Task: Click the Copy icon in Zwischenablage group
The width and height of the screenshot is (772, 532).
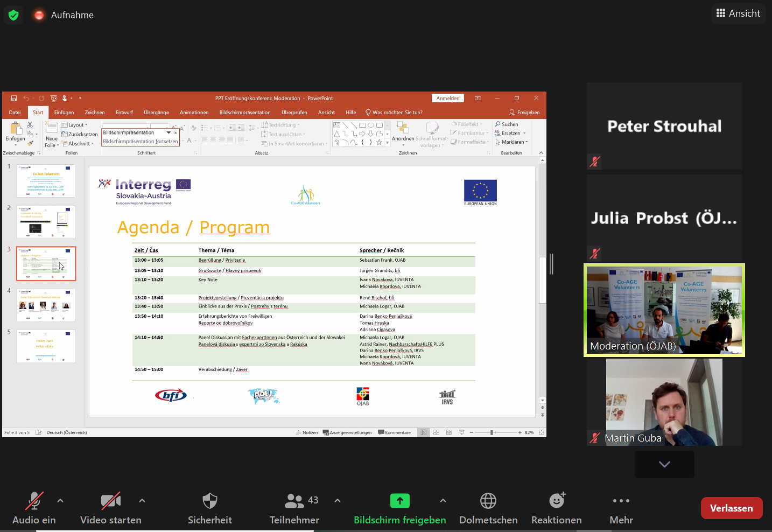Action: (x=30, y=134)
